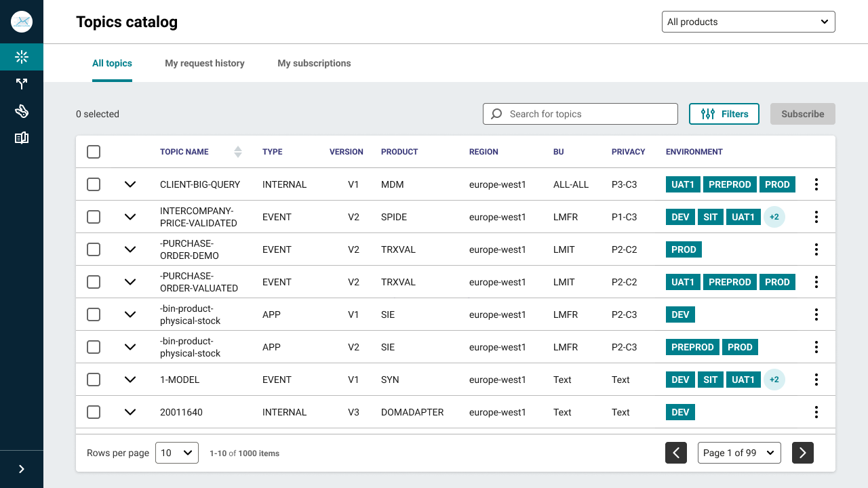Click the +2 environments badge for INTERCOMPANY-PRICE-VALIDATED
Image resolution: width=868 pixels, height=488 pixels.
click(x=774, y=217)
